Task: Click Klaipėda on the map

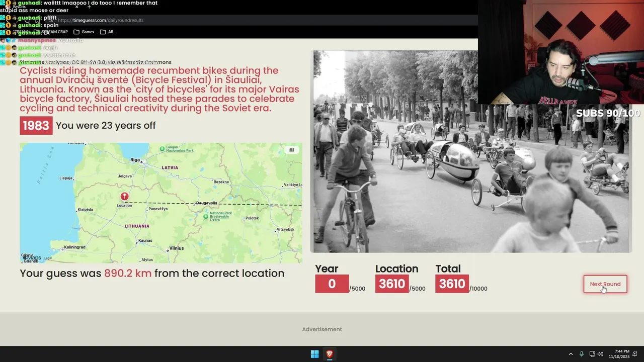Action: 86,210
